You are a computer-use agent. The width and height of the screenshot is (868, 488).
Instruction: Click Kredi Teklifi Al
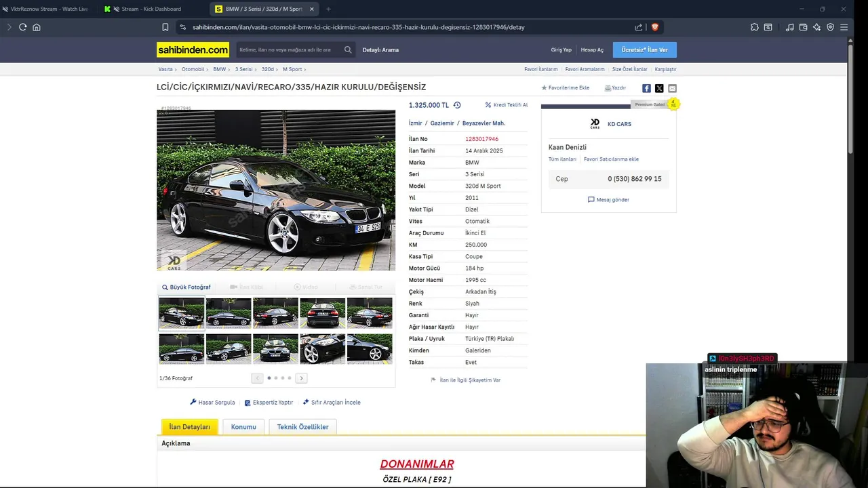click(506, 105)
